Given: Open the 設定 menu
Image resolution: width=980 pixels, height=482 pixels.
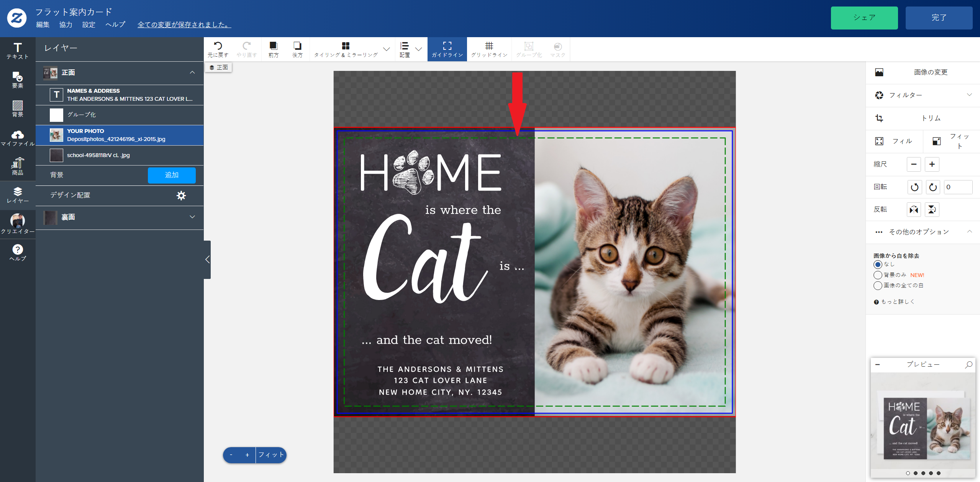Looking at the screenshot, I should (88, 25).
